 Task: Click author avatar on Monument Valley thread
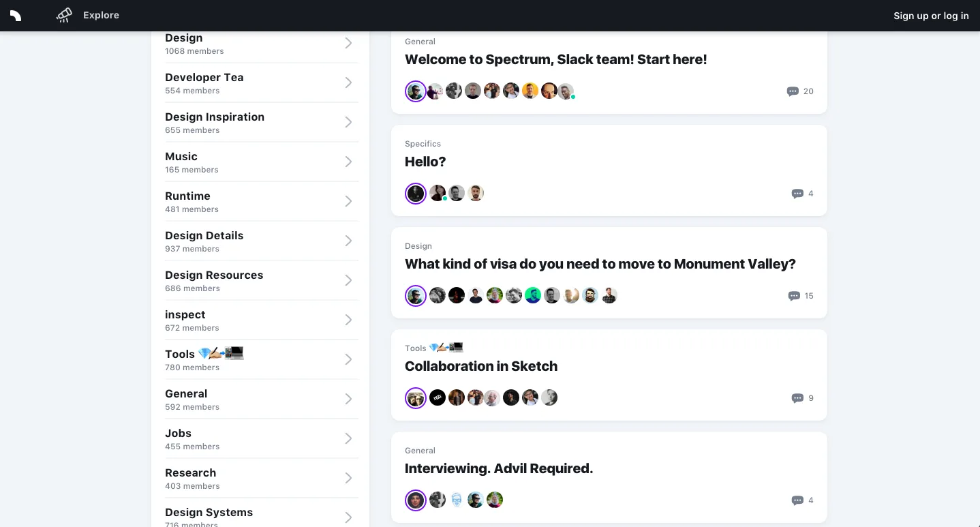click(x=416, y=296)
